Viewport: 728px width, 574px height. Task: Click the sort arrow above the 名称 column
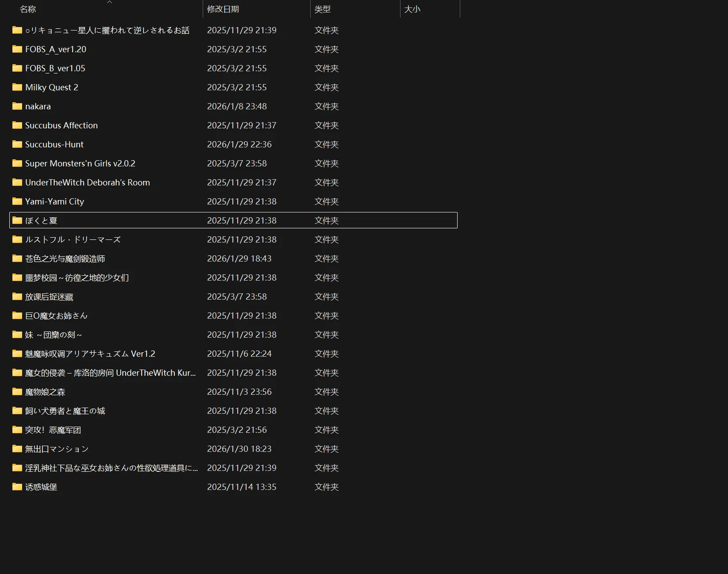point(110,2)
